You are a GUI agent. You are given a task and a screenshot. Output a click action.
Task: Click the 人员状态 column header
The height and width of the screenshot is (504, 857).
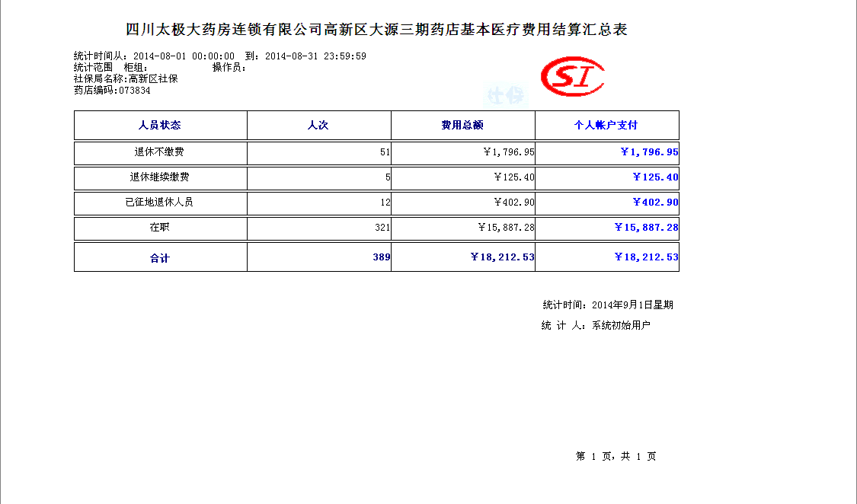(x=160, y=125)
